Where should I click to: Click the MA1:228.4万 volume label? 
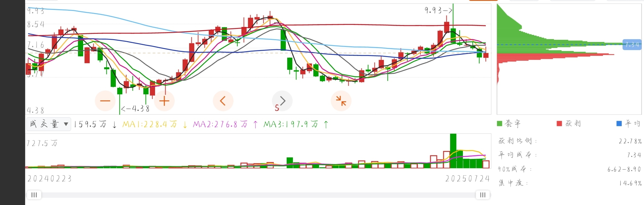(x=150, y=125)
